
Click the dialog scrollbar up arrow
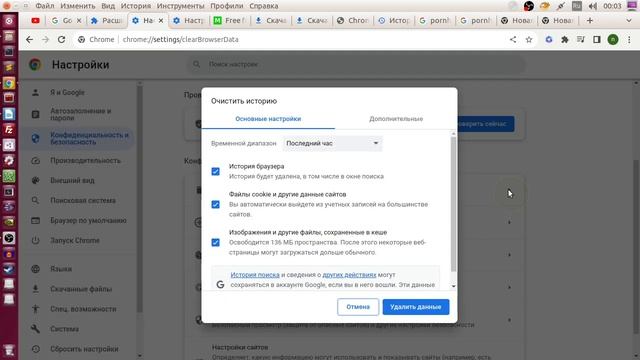coord(453,134)
